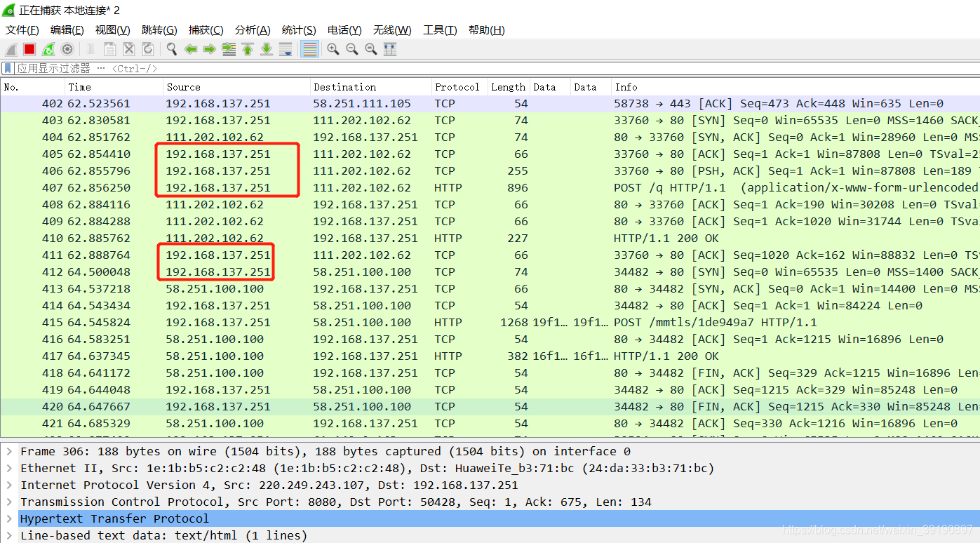
Task: Sort by the Time column header
Action: pos(114,87)
